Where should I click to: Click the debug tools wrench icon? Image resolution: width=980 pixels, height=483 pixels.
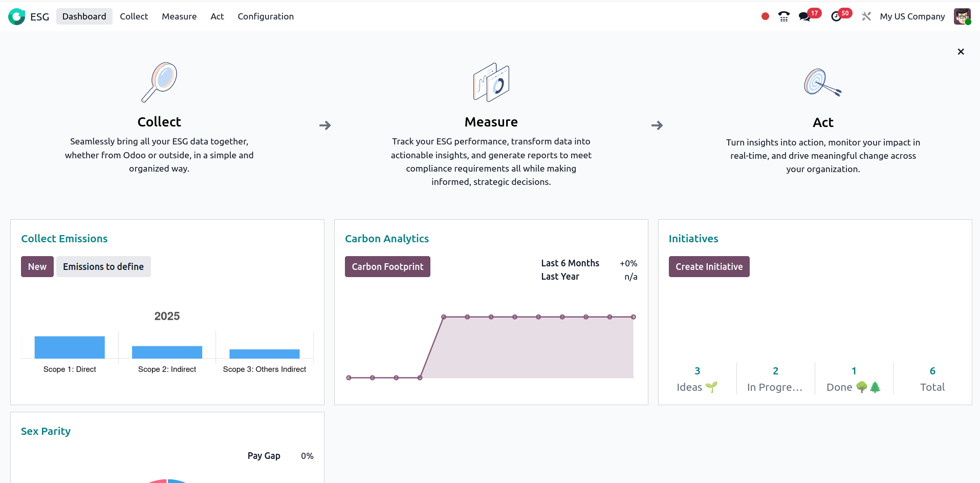pos(866,16)
